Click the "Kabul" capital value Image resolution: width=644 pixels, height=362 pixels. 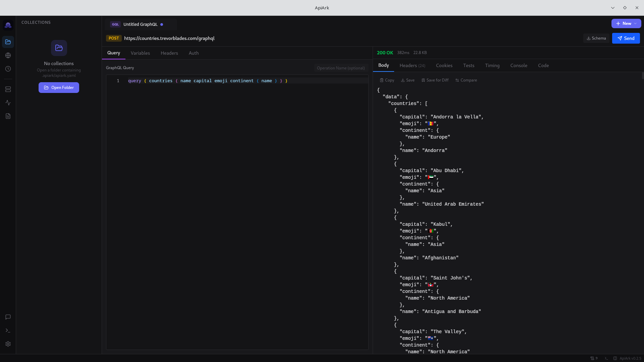[440, 224]
